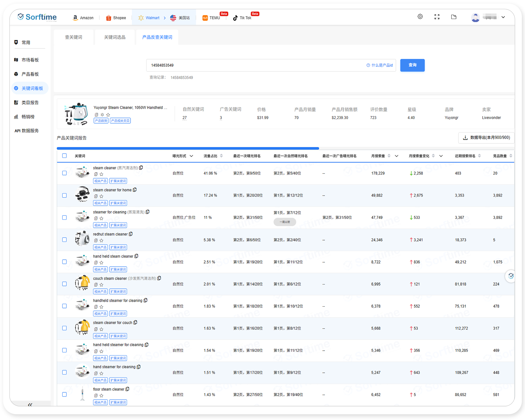Image resolution: width=525 pixels, height=420 pixels.
Task: Toggle fullscreen mode icon
Action: coord(437,17)
